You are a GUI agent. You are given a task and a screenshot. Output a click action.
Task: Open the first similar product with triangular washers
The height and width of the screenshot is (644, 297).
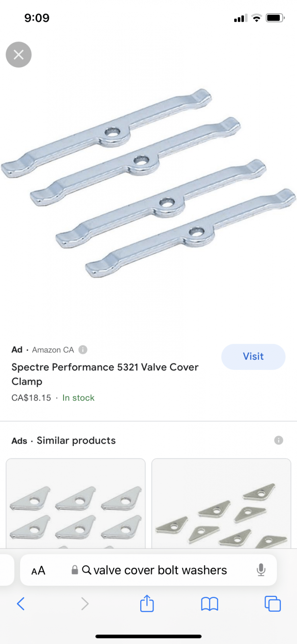click(x=76, y=504)
